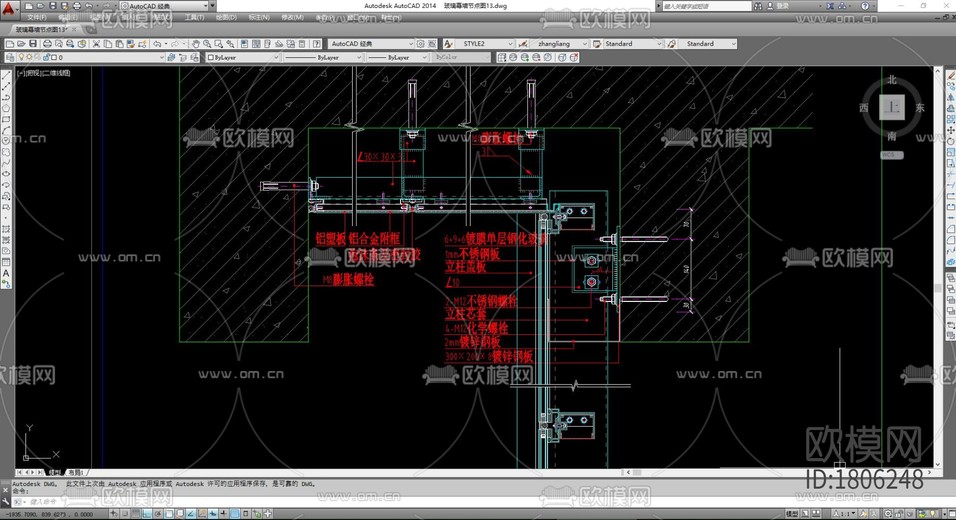Select the Multiline Text A tool
The width and height of the screenshot is (956, 520).
pyautogui.click(x=6, y=273)
